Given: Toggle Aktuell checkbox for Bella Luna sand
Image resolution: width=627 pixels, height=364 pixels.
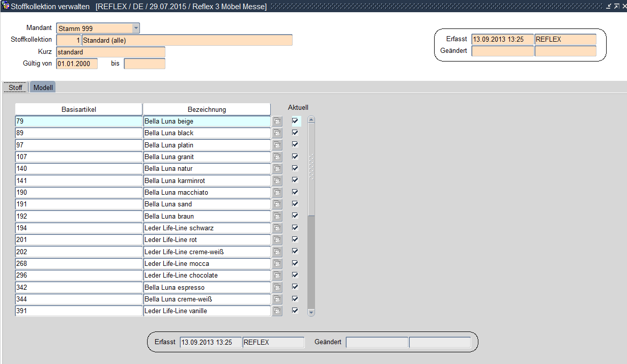Looking at the screenshot, I should [295, 204].
